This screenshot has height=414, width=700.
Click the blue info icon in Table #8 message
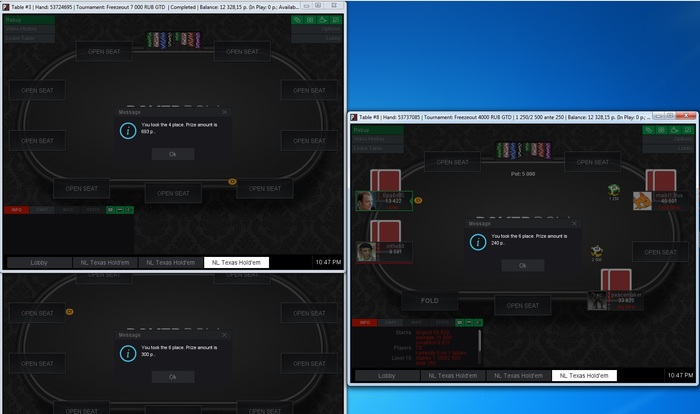(x=478, y=242)
